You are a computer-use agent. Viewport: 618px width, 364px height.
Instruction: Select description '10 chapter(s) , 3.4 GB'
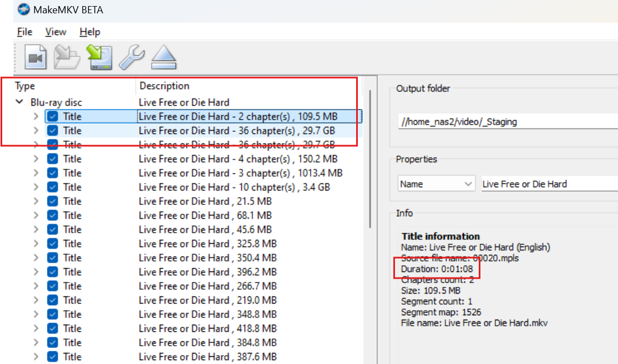tap(235, 187)
